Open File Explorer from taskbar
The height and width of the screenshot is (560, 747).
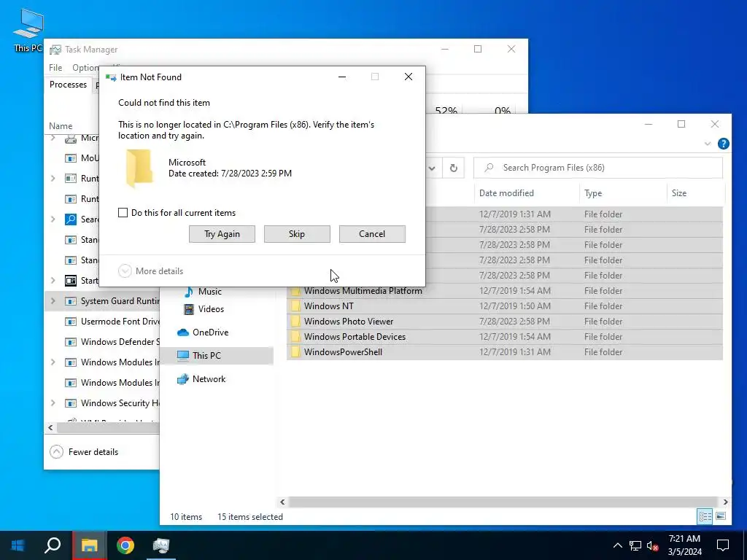(89, 545)
